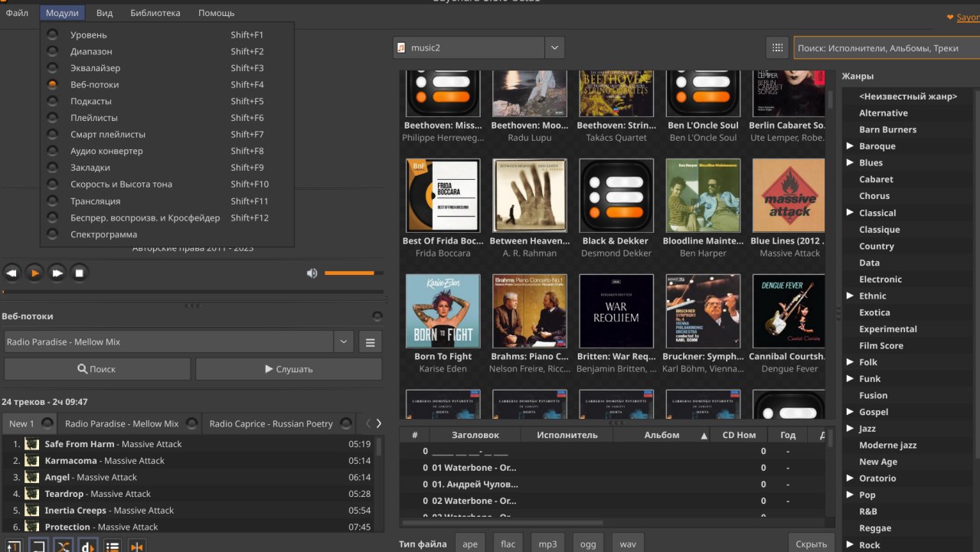The height and width of the screenshot is (552, 980).
Task: Close the Веб-потоки panel with round button
Action: click(377, 316)
